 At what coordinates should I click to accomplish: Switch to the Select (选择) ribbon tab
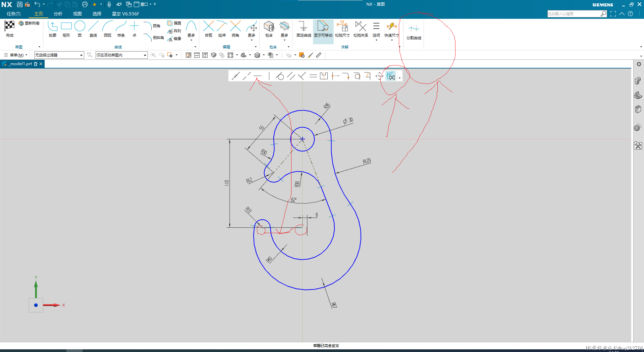pos(97,14)
